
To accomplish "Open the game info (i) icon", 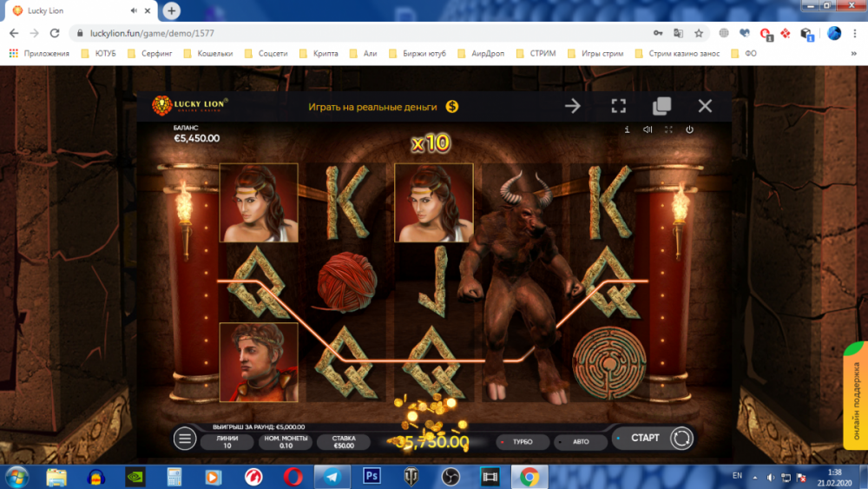I will click(x=627, y=129).
